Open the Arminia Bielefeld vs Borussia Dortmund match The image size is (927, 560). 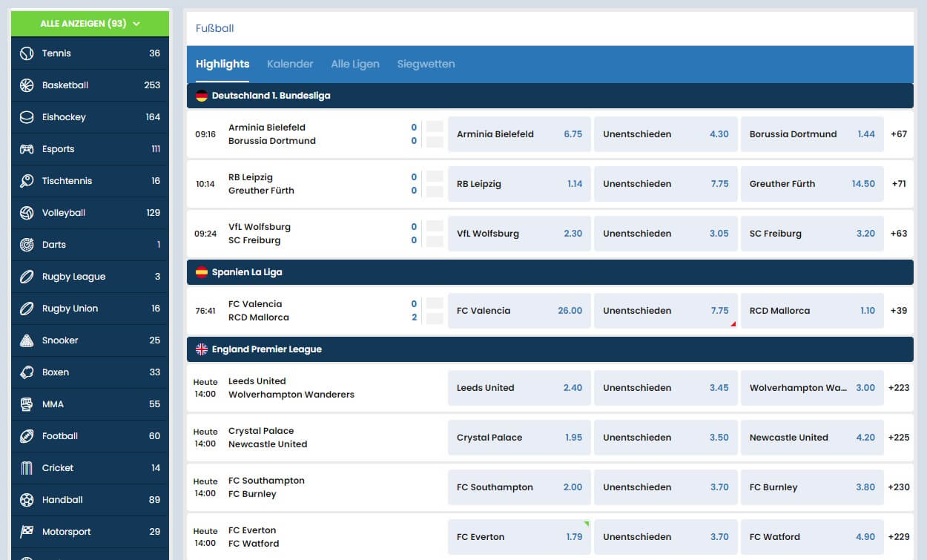tap(272, 134)
